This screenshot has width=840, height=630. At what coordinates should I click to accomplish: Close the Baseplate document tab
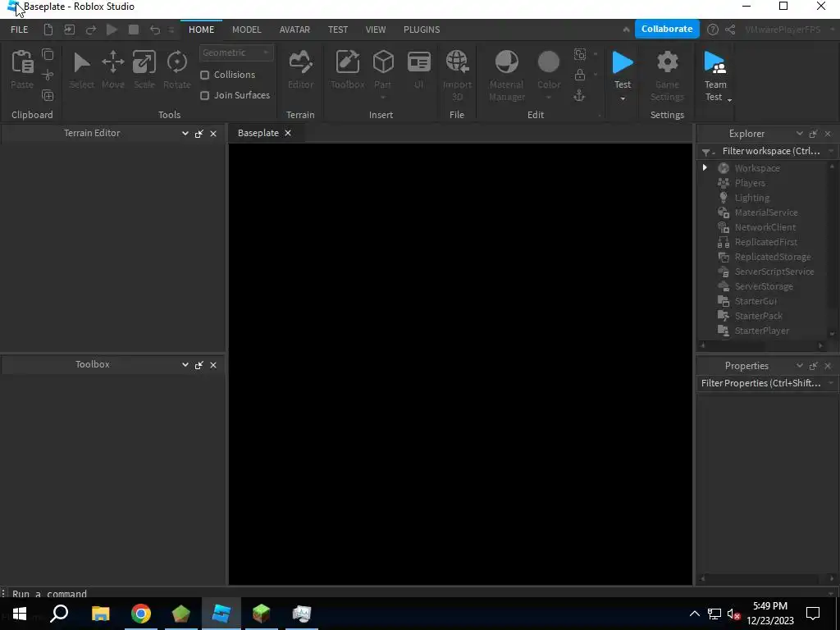tap(288, 133)
